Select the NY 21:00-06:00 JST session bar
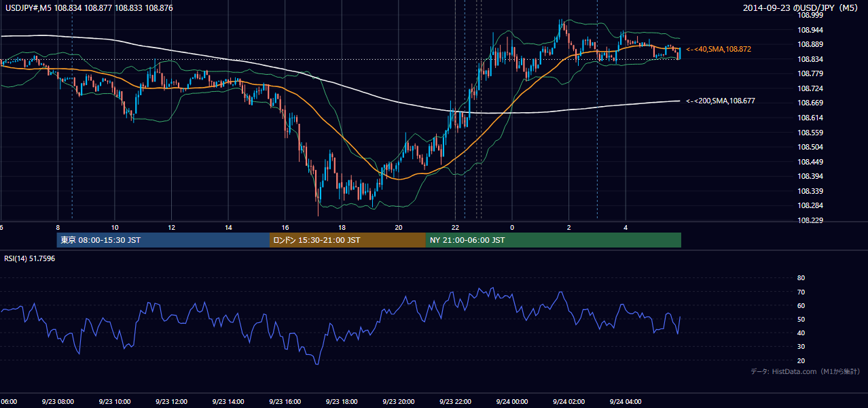868x408 pixels. (554, 240)
